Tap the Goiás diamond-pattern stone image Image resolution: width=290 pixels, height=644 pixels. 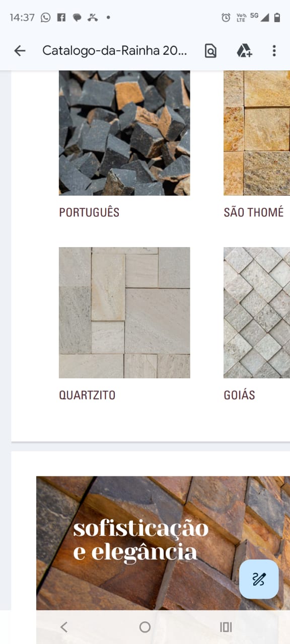coord(257,312)
